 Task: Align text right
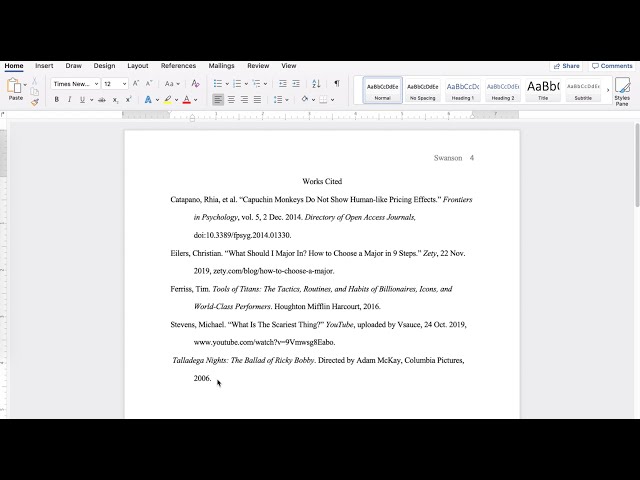pyautogui.click(x=244, y=100)
